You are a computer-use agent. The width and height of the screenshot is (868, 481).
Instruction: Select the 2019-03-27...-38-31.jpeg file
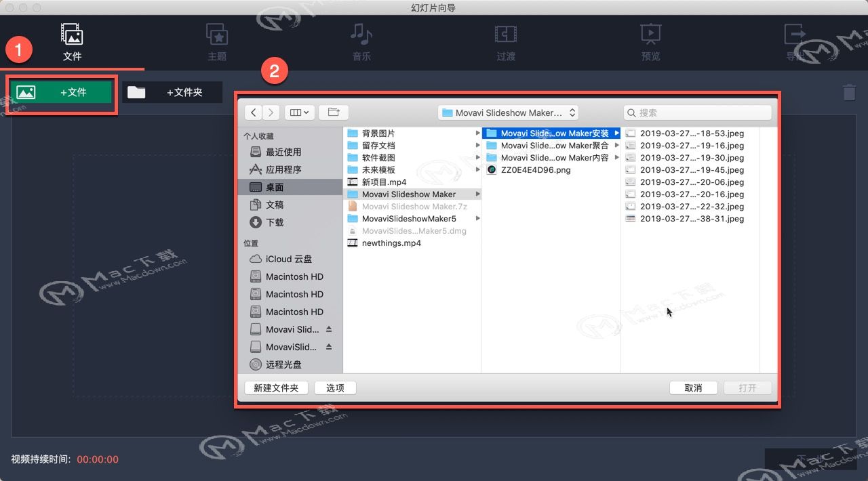690,219
